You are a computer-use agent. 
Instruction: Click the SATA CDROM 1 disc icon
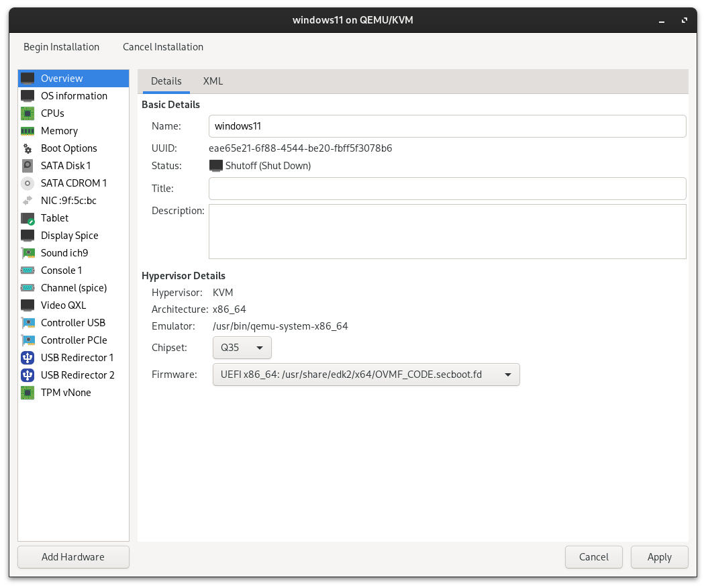[x=28, y=183]
